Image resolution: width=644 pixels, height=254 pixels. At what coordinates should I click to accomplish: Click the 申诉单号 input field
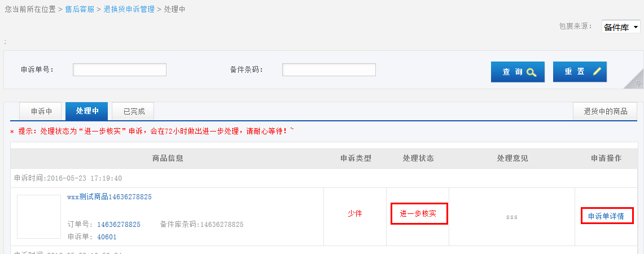[x=120, y=70]
